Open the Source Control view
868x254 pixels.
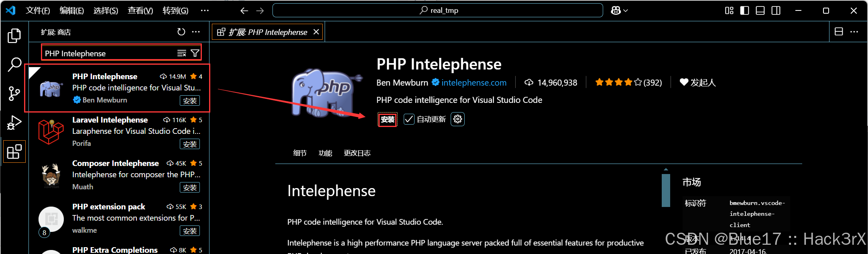[14, 94]
